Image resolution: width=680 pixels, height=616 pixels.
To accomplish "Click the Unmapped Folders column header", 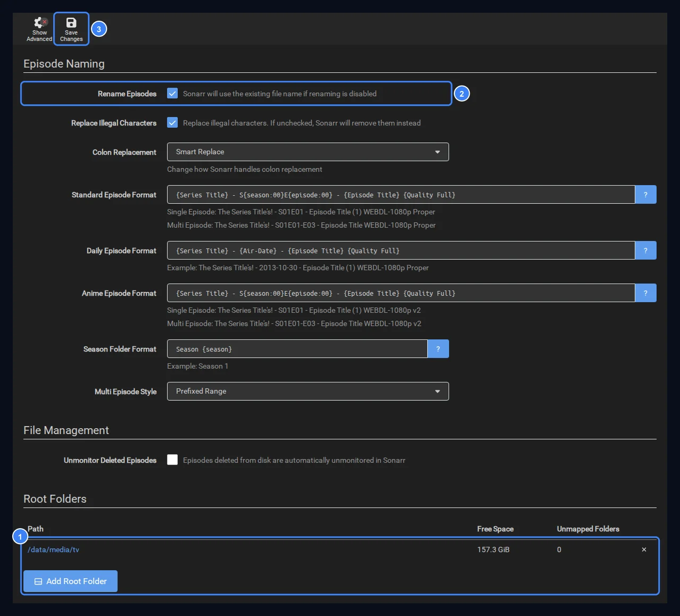I will click(x=588, y=529).
